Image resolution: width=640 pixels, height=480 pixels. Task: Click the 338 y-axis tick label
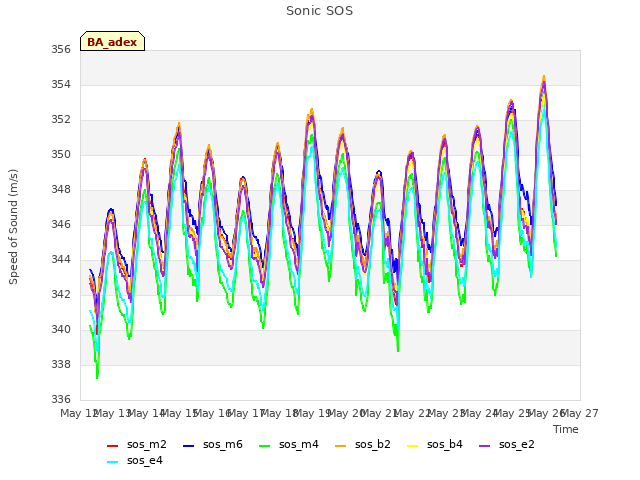click(x=61, y=364)
